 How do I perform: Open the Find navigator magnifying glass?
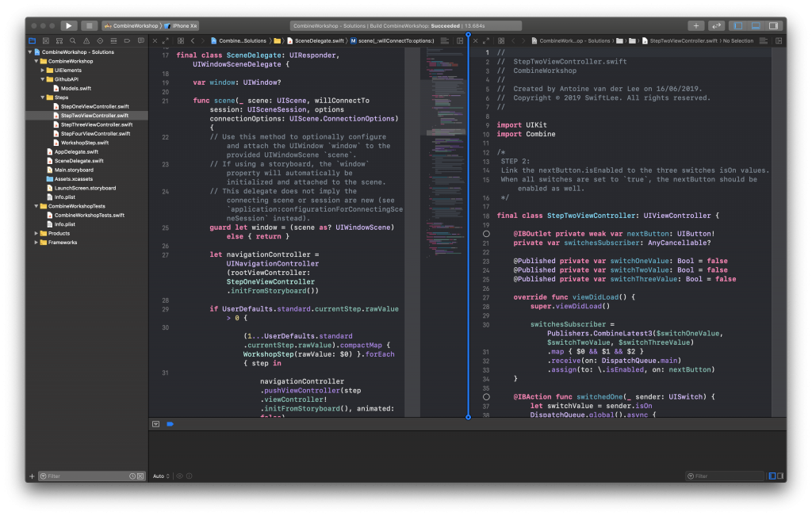click(72, 40)
